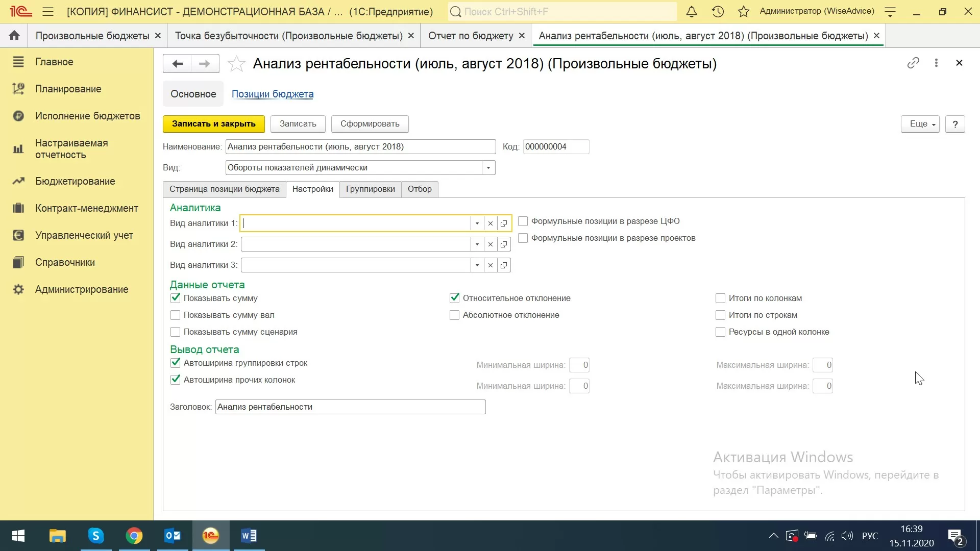Expand the Вид dropdown list
The image size is (980, 551).
pyautogui.click(x=488, y=168)
